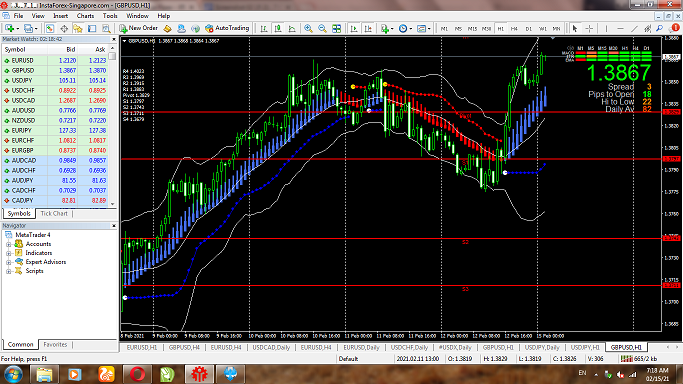Switch to the EURUSD,Daily chart tab
The image size is (683, 384).
click(361, 347)
